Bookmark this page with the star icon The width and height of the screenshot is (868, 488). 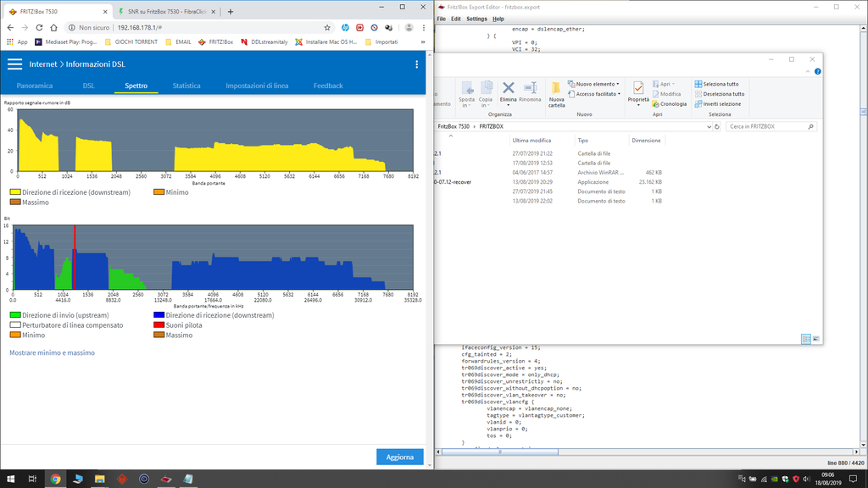(x=327, y=27)
